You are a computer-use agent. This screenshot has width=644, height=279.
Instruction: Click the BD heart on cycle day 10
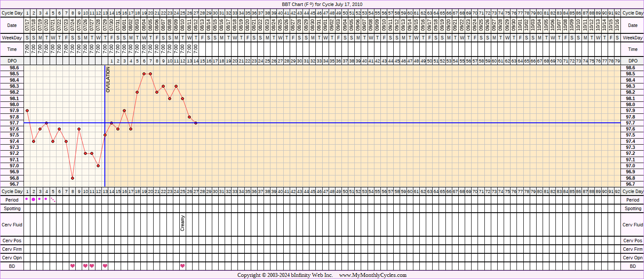pos(86,266)
